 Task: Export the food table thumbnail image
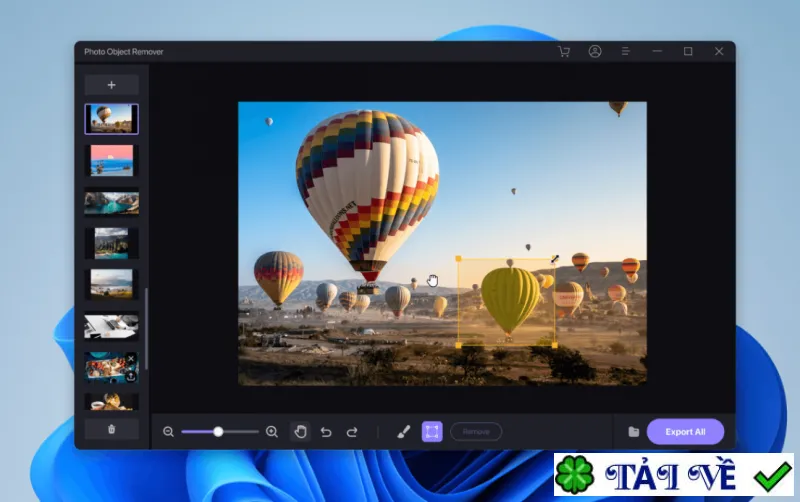pos(131,376)
